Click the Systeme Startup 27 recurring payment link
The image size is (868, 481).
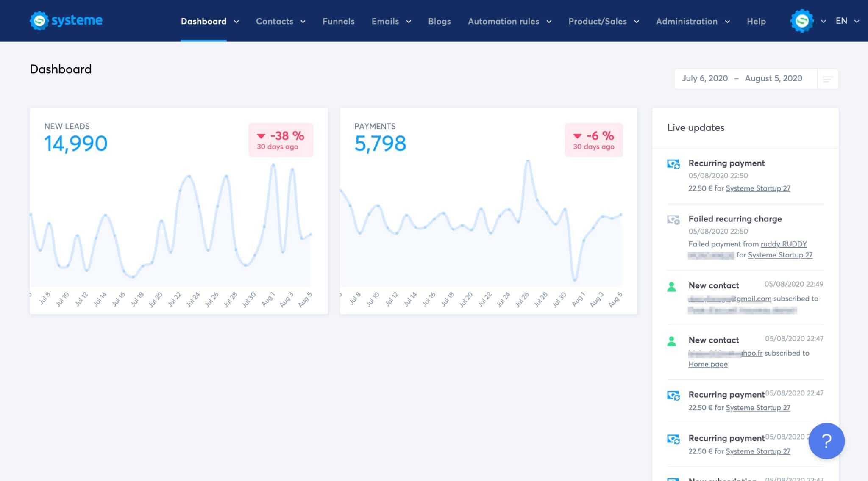758,188
